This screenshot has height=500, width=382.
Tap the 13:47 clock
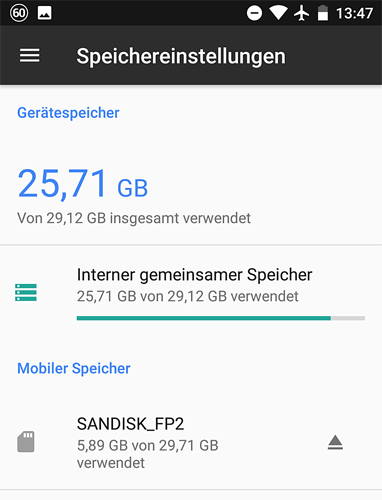(x=354, y=14)
